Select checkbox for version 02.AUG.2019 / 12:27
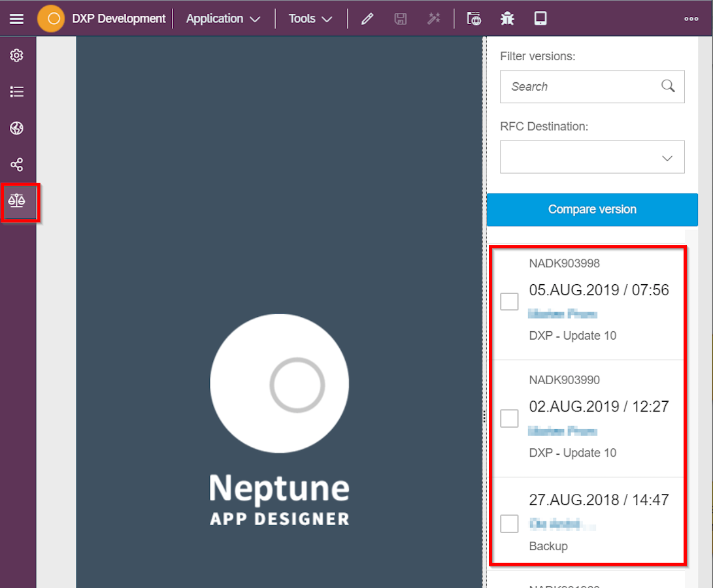Image resolution: width=713 pixels, height=588 pixels. click(x=509, y=418)
